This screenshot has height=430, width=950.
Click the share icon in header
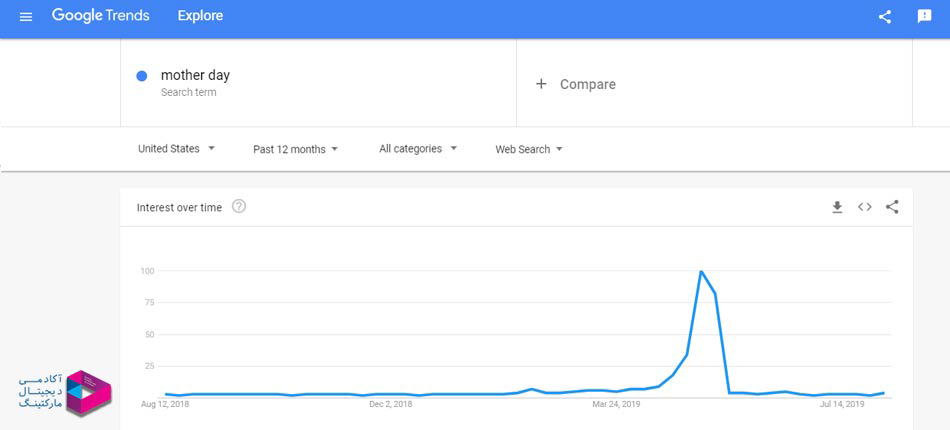tap(885, 16)
